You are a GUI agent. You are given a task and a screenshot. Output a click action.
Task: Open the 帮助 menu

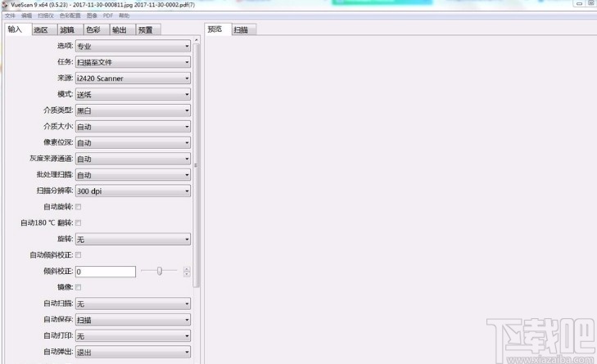point(124,16)
